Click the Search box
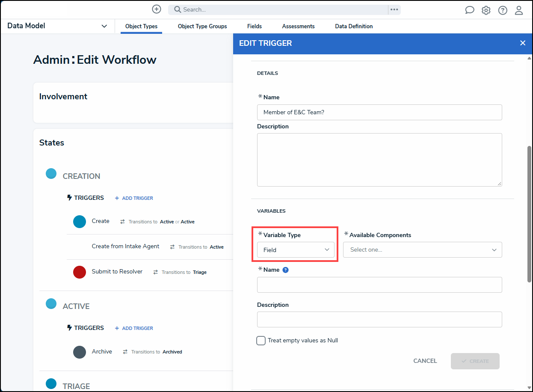Image resolution: width=533 pixels, height=392 pixels. tap(278, 9)
